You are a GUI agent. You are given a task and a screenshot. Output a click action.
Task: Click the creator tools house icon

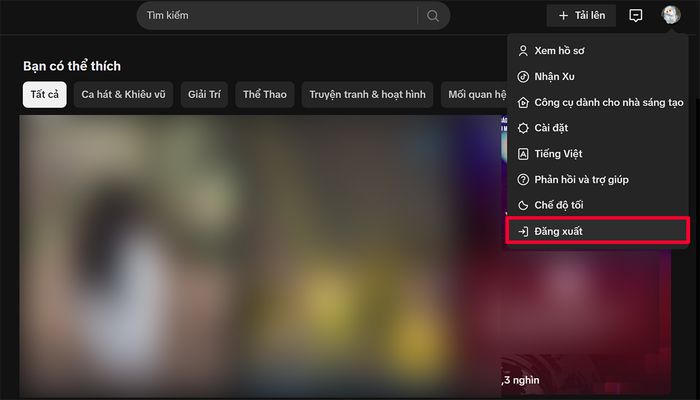click(x=522, y=102)
